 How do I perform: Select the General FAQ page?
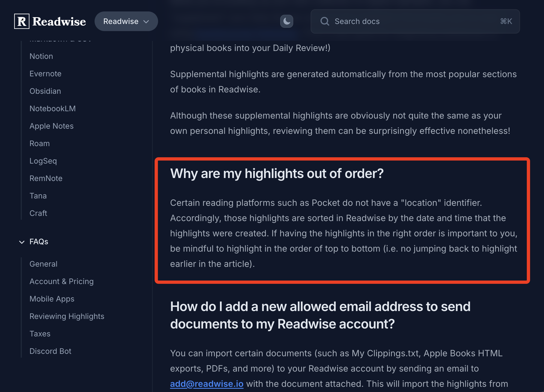43,264
